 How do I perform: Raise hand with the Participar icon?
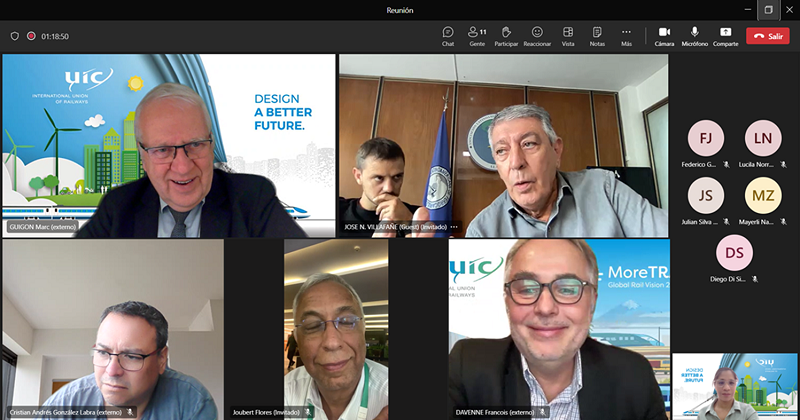point(506,35)
